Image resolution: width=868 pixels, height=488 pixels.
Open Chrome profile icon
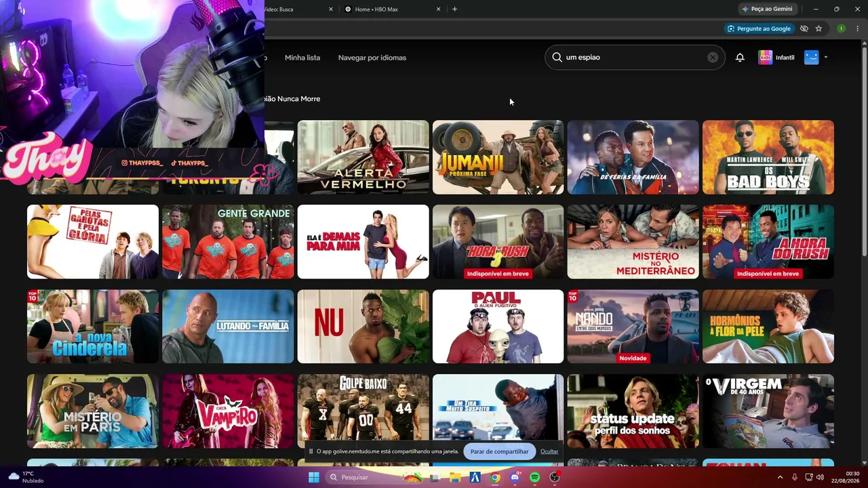pyautogui.click(x=841, y=28)
